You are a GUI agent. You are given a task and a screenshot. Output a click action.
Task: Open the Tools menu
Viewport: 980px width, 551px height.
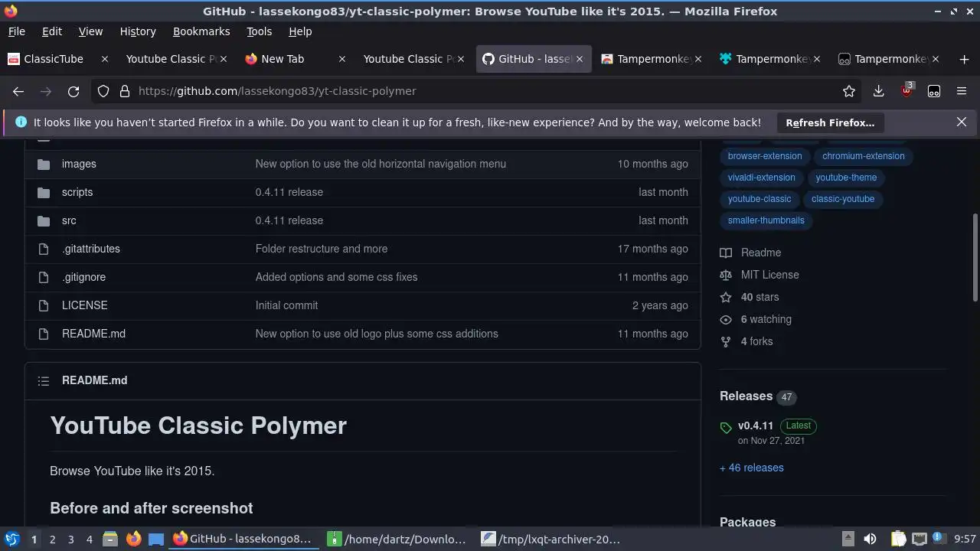[x=259, y=31]
